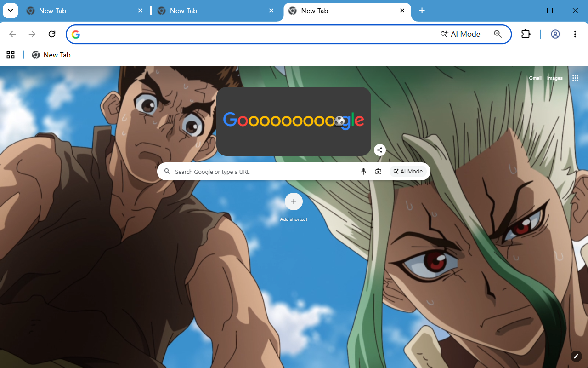Viewport: 588px width, 368px height.
Task: Open the Extensions puzzle icon
Action: [x=526, y=34]
